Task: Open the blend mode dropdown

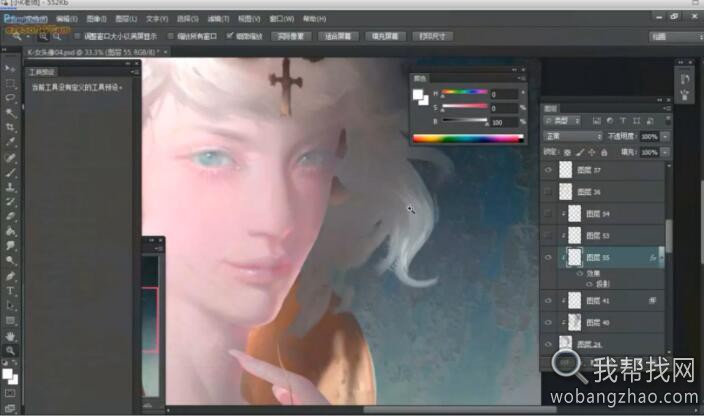Action: point(572,136)
